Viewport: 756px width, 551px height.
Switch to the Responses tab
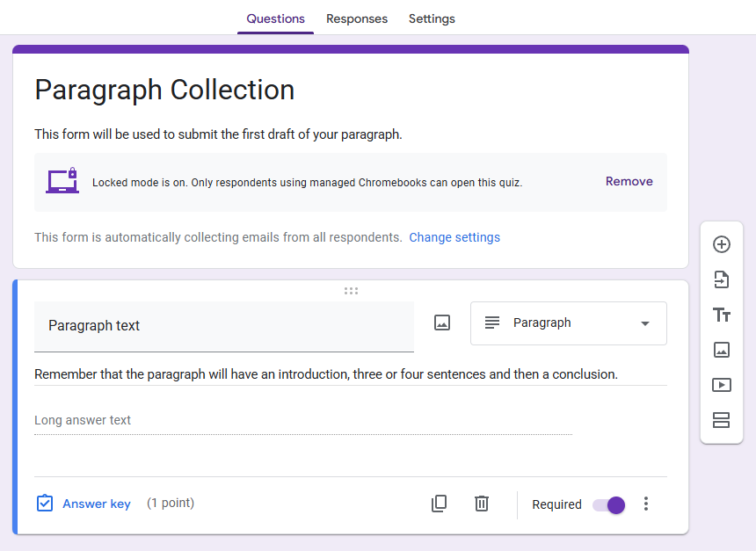[357, 18]
